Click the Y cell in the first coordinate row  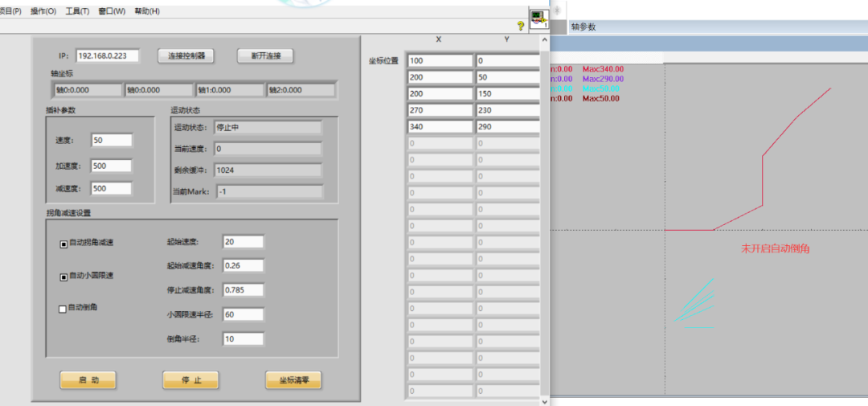pyautogui.click(x=508, y=60)
